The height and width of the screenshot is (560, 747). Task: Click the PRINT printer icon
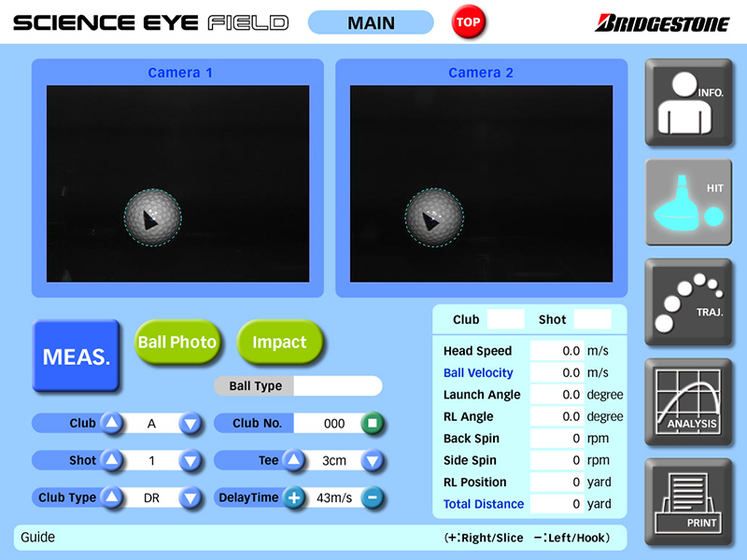688,502
